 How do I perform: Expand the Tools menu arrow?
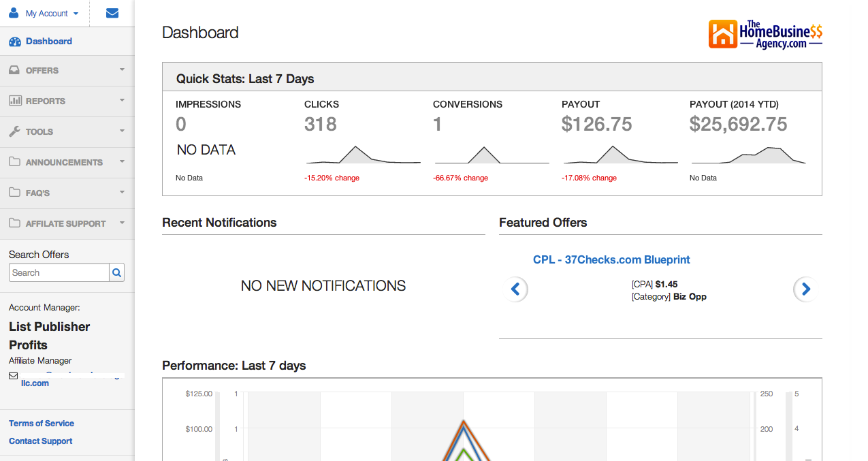point(122,131)
